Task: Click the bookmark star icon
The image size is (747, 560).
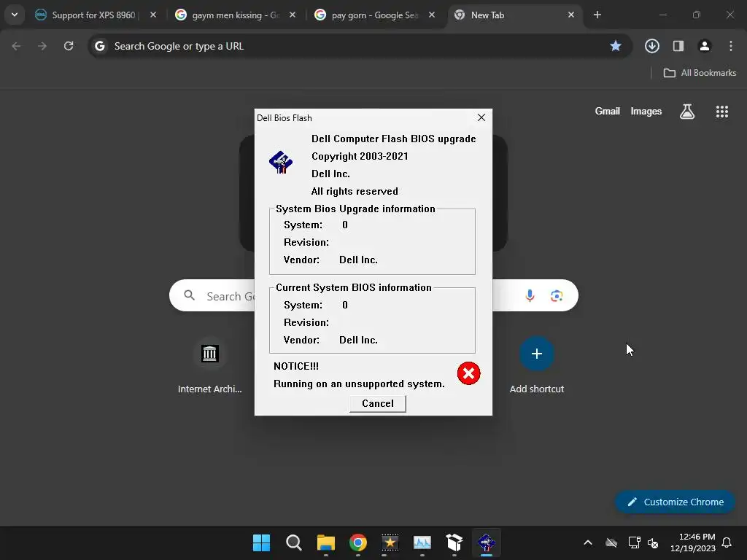Action: tap(616, 46)
